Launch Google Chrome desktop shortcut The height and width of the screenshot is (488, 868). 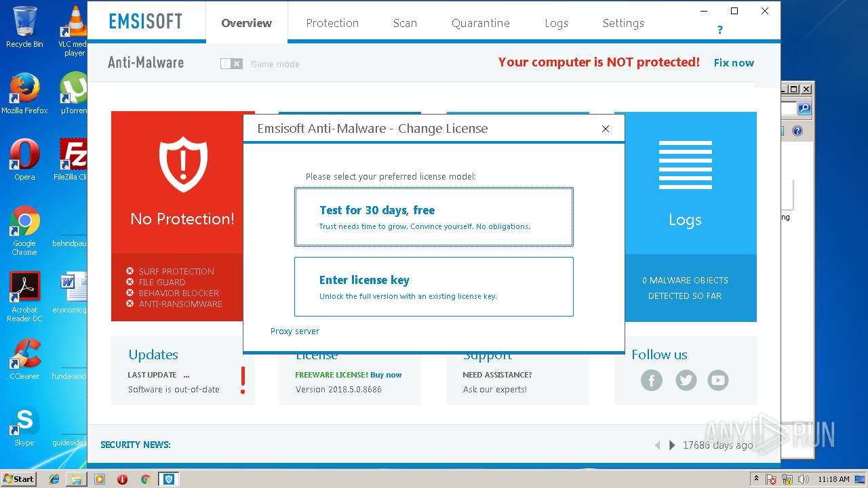tap(24, 230)
